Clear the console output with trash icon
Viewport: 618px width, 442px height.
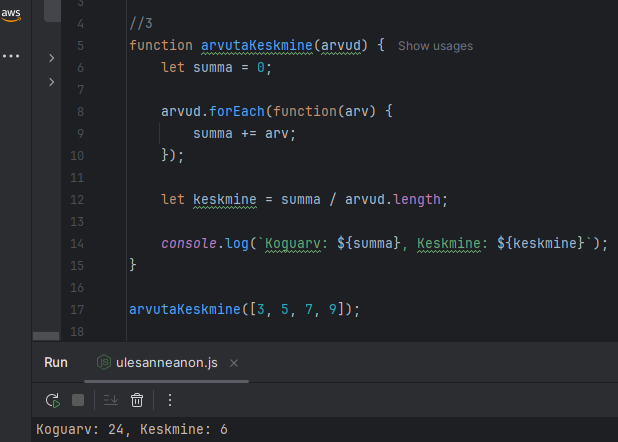click(x=137, y=400)
